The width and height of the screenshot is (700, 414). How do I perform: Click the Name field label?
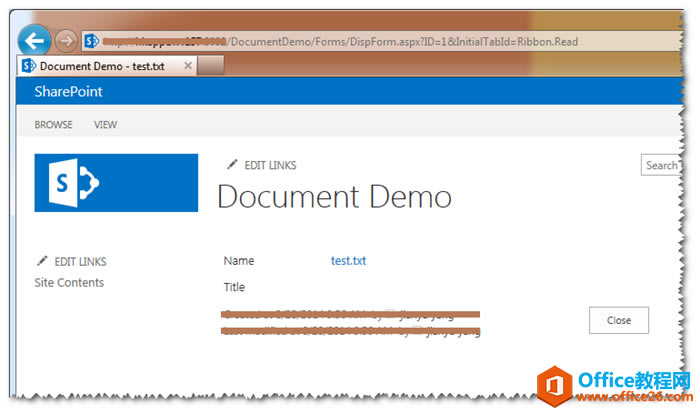click(x=239, y=261)
